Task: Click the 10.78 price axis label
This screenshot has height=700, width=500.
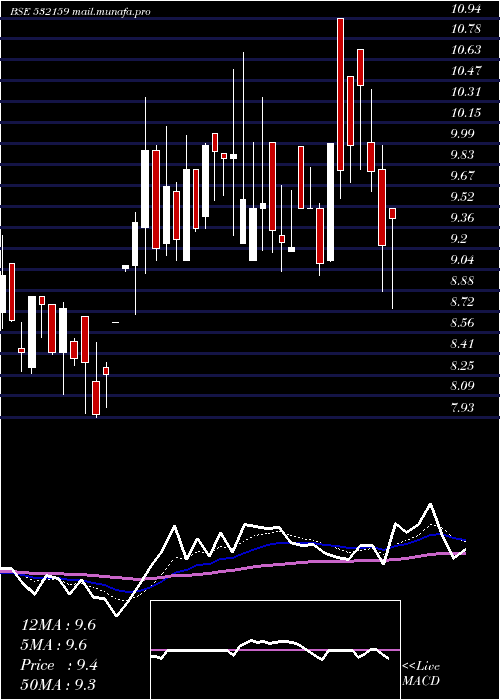Action: point(466,29)
